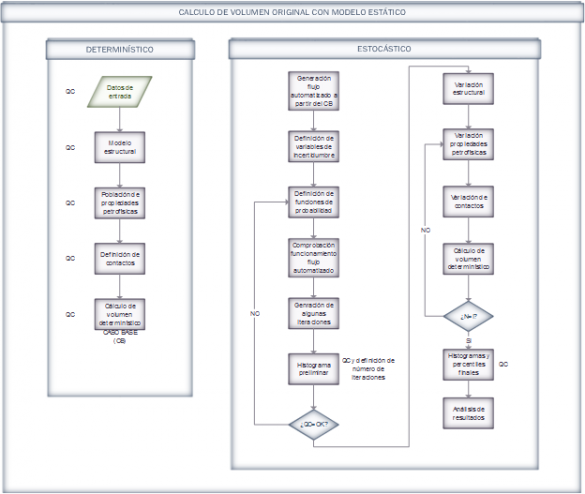585x494 pixels.
Task: Click the green Datos de entrada parallelogram
Action: pos(120,92)
